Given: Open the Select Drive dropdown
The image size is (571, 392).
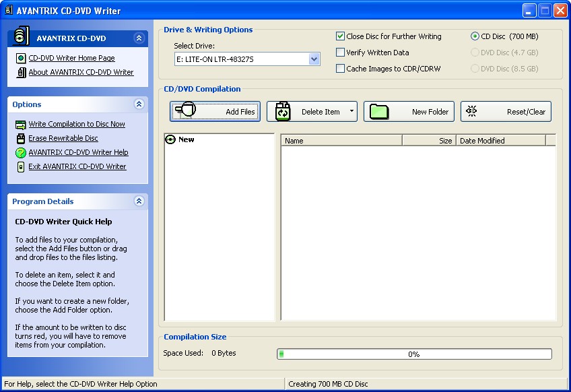Looking at the screenshot, I should [x=314, y=59].
